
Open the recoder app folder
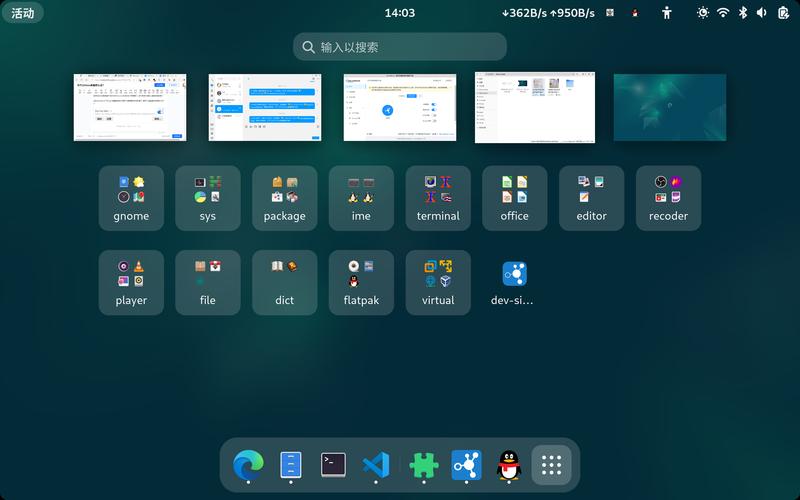tap(668, 198)
